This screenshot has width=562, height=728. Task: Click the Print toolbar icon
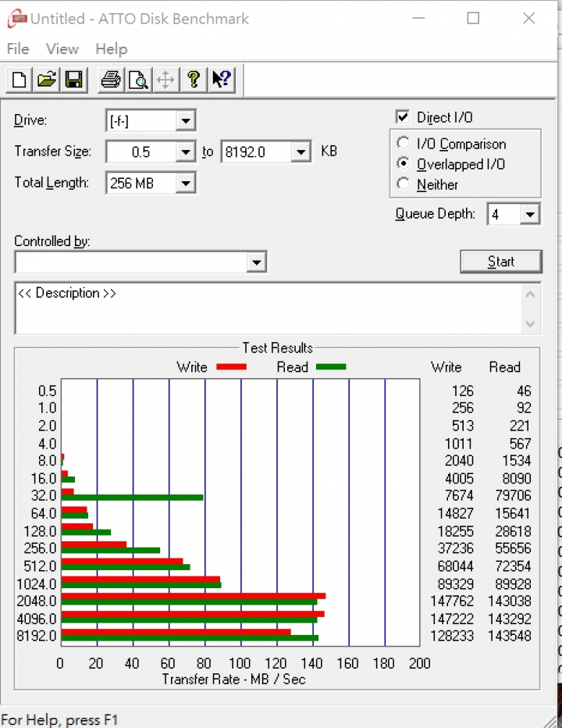[111, 80]
